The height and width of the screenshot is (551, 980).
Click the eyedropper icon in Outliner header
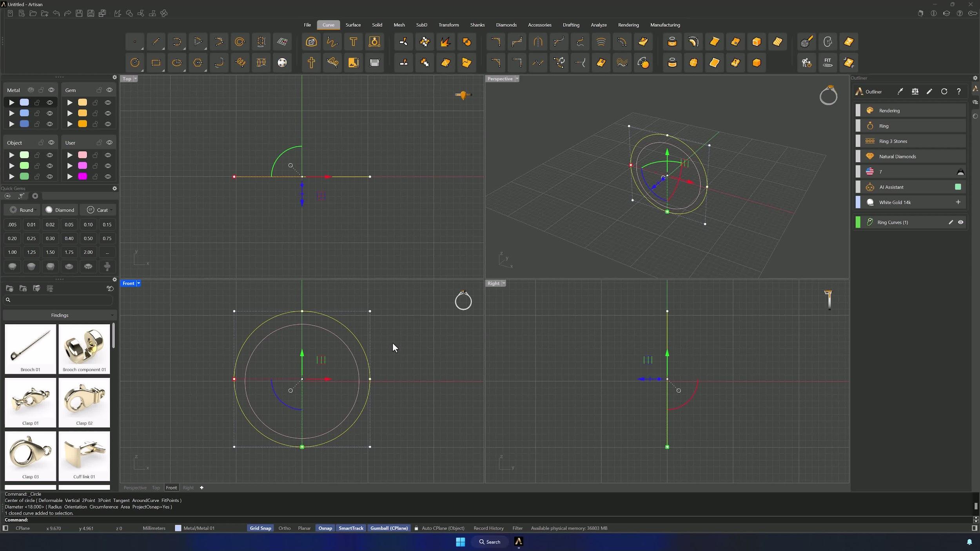[900, 91]
